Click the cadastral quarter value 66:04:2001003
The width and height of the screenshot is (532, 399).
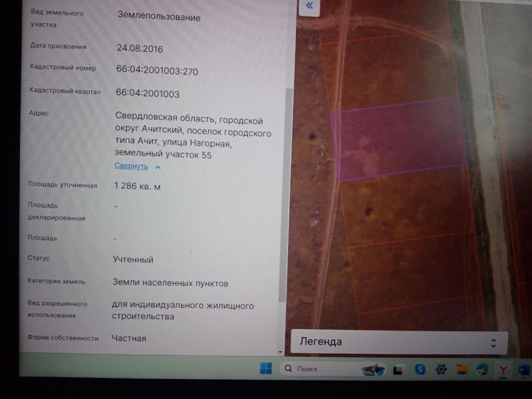click(148, 94)
